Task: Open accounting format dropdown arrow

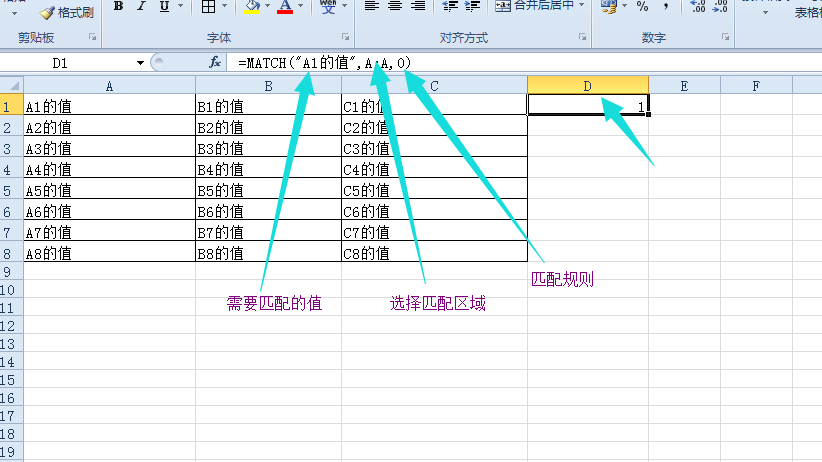Action: pos(624,6)
